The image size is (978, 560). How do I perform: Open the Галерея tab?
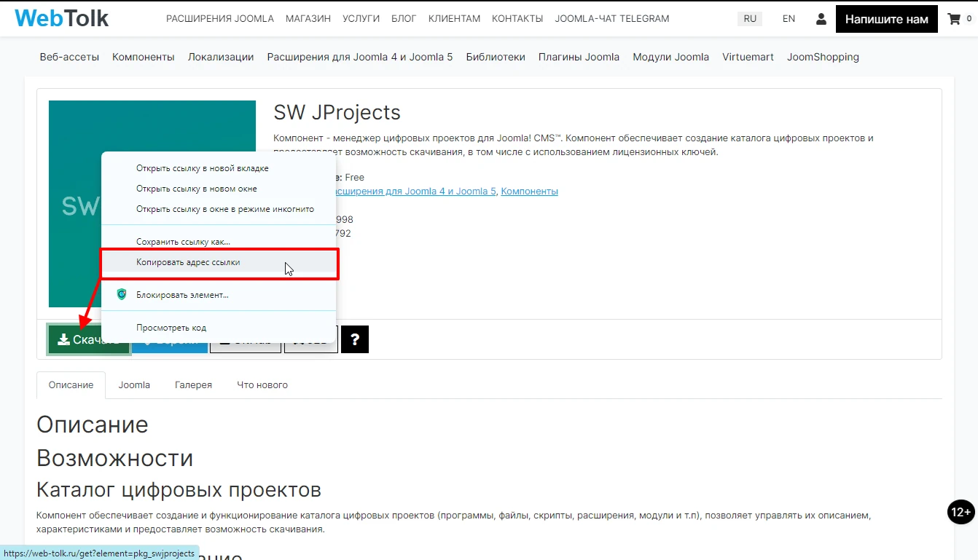pyautogui.click(x=193, y=384)
